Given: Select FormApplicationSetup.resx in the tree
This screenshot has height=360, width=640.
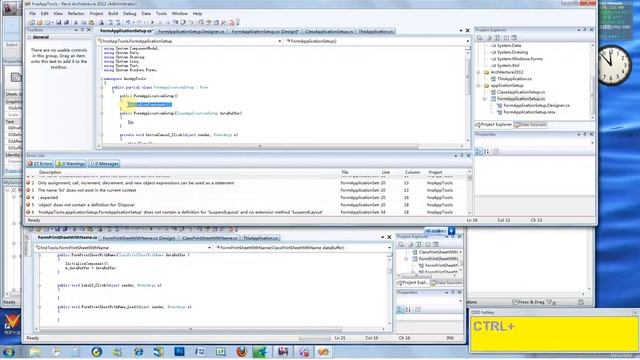Looking at the screenshot, I should pos(529,112).
